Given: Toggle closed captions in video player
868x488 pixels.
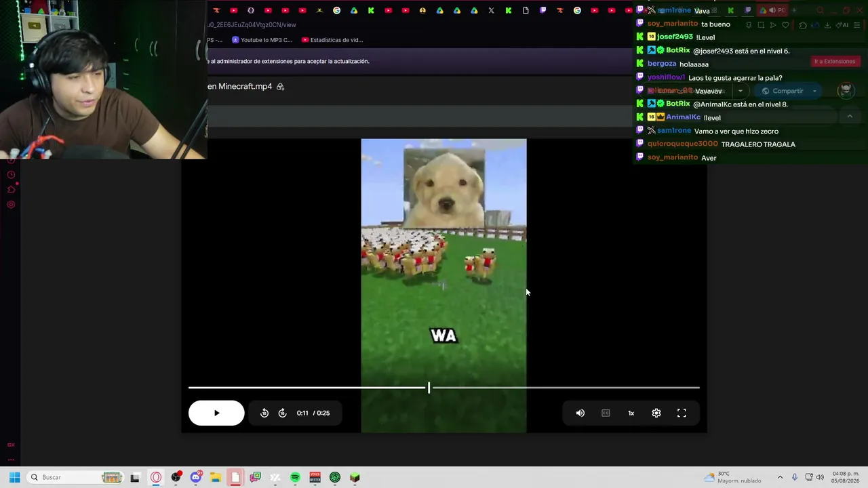Looking at the screenshot, I should 606,413.
